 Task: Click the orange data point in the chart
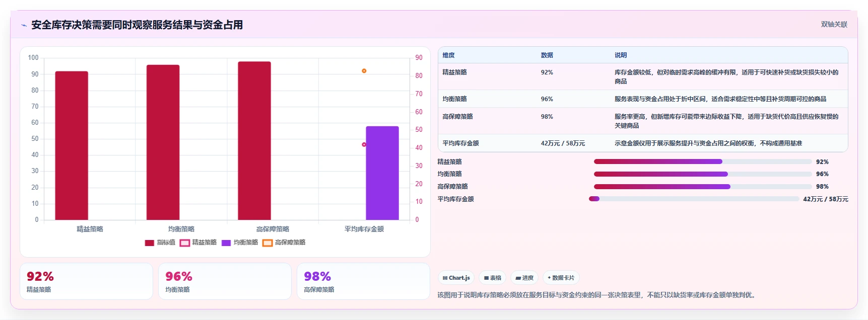point(364,71)
